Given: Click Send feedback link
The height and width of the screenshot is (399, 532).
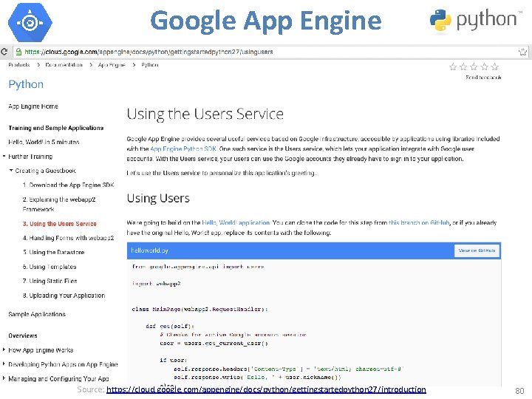Looking at the screenshot, I should pos(483,78).
